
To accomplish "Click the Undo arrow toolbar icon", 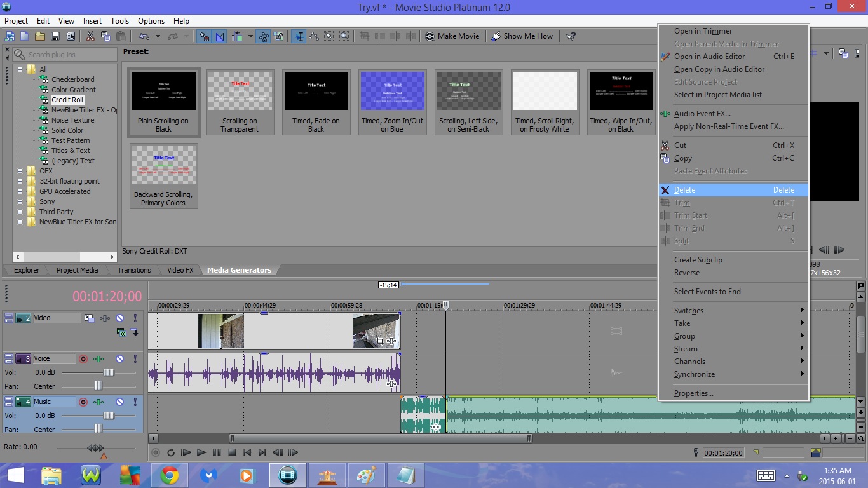I will pos(144,36).
